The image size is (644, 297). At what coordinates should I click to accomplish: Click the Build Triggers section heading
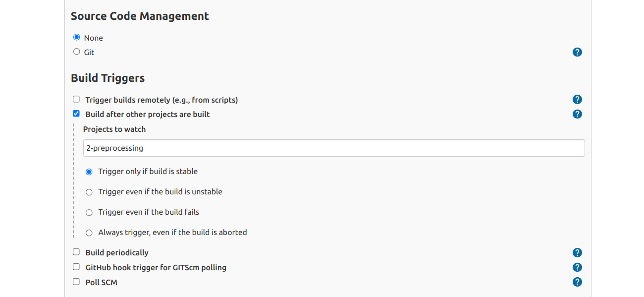(x=108, y=78)
